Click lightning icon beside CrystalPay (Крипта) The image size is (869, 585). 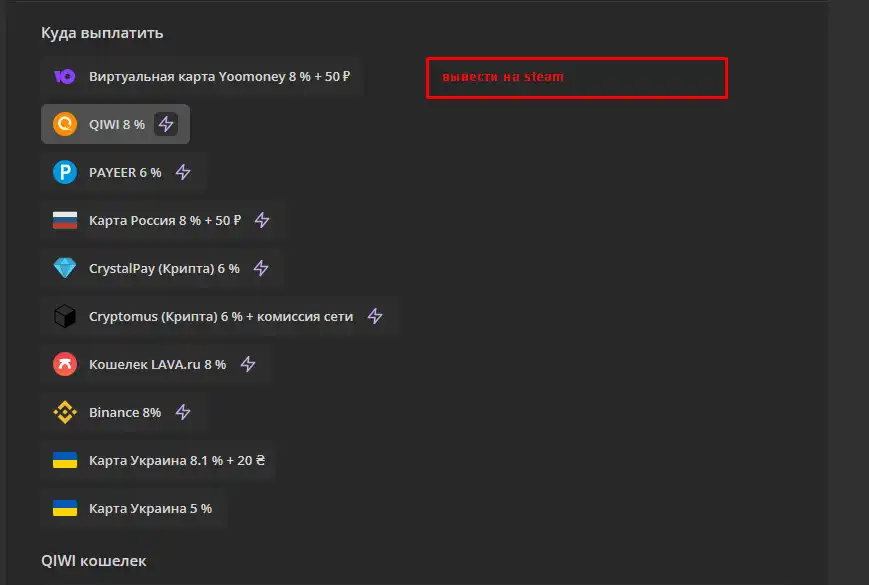(261, 268)
